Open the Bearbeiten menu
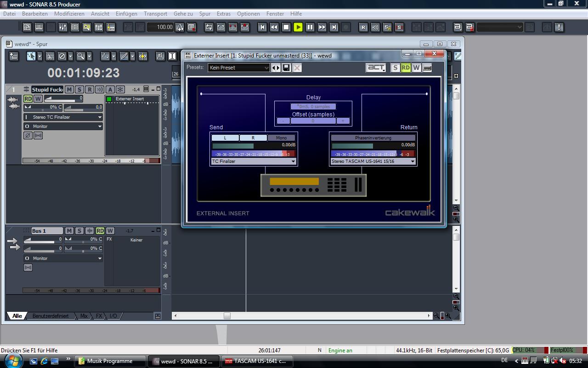This screenshot has height=368, width=588. (x=35, y=14)
